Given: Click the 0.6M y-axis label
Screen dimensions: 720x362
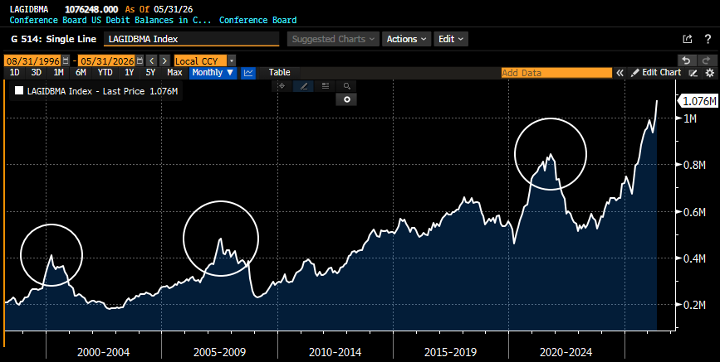Looking at the screenshot, I should tap(694, 212).
